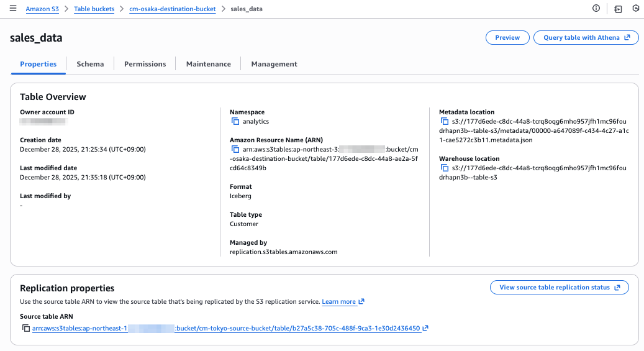
Task: Open the Management tab
Action: click(274, 64)
